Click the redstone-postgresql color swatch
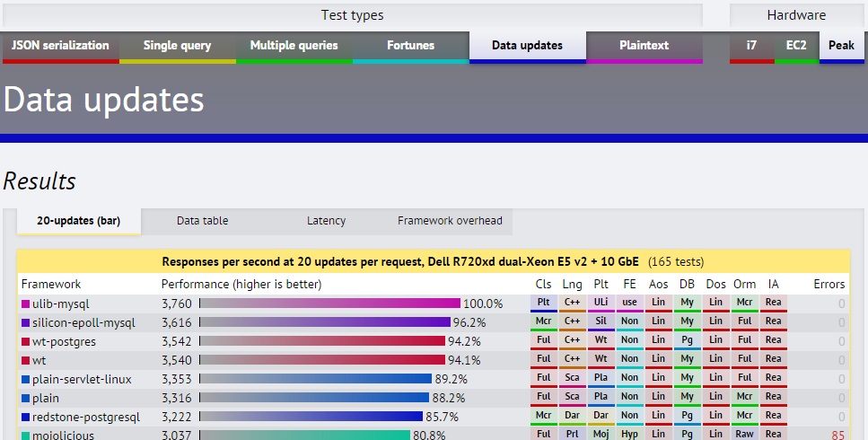Screen dimensions: 868x440 (x=25, y=418)
